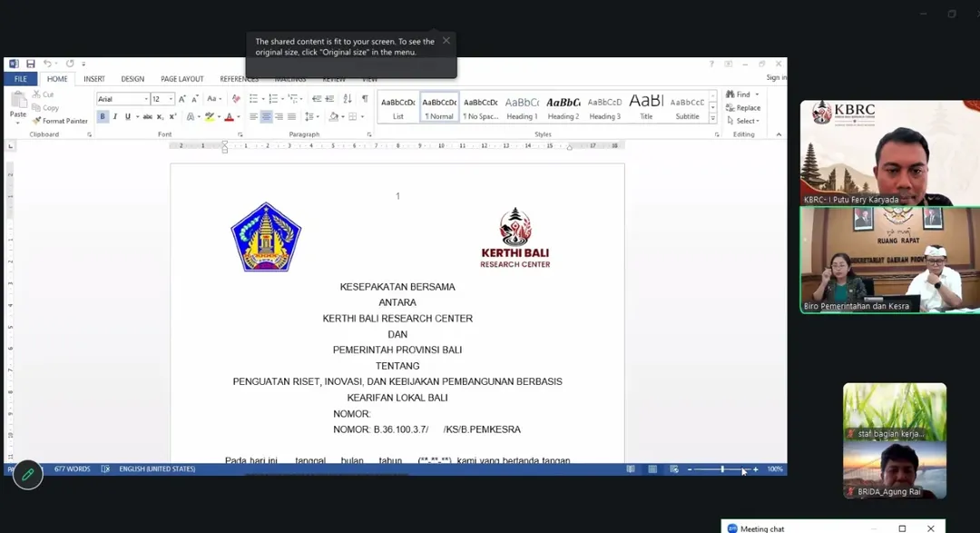Apply yellow text highlight color
This screenshot has height=533, width=980.
click(210, 116)
